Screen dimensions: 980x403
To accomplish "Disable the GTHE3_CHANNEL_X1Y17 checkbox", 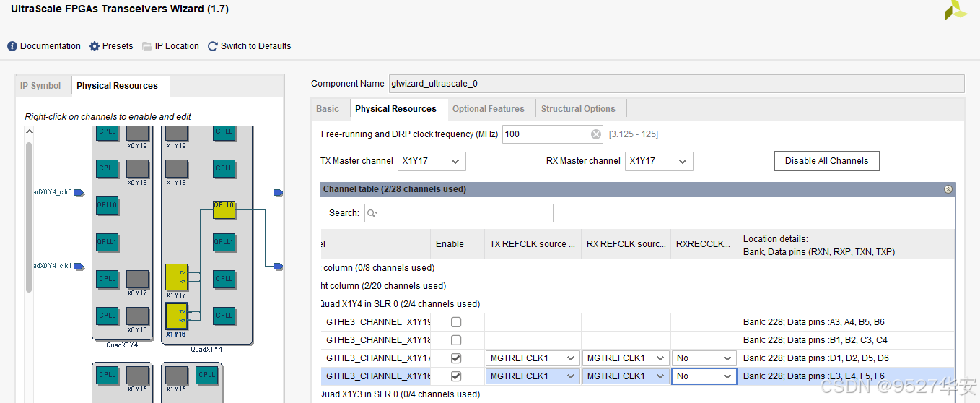I will pos(456,358).
